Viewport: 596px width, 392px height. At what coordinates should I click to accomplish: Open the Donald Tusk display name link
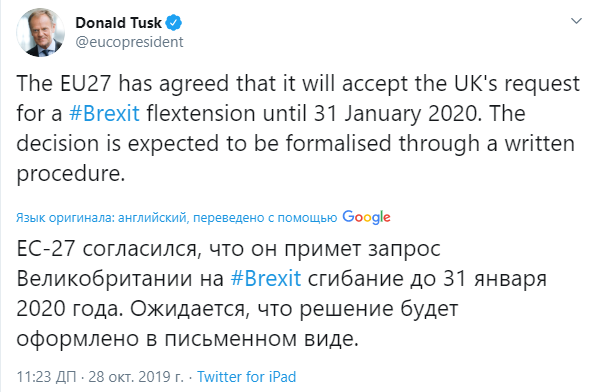coord(119,23)
